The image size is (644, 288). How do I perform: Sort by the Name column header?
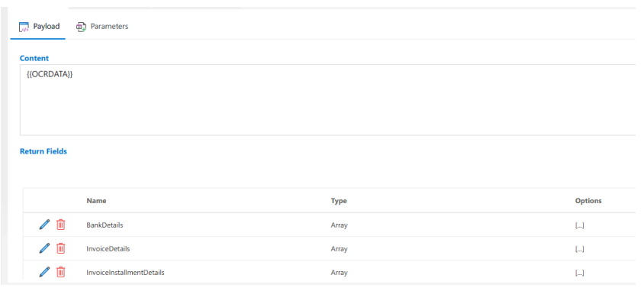96,201
